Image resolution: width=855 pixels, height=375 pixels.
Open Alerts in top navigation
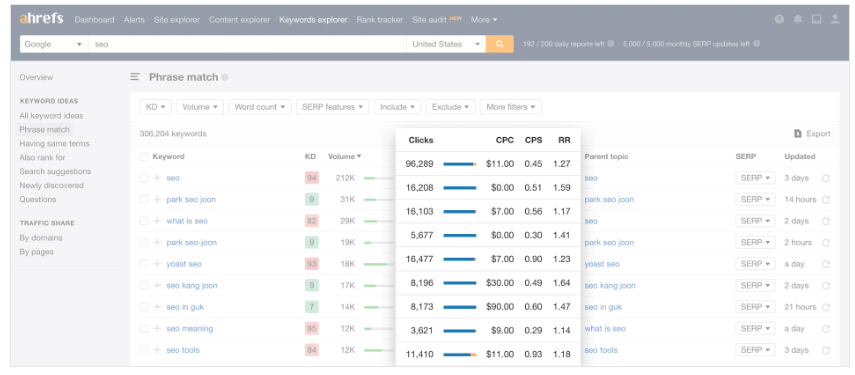pyautogui.click(x=134, y=20)
